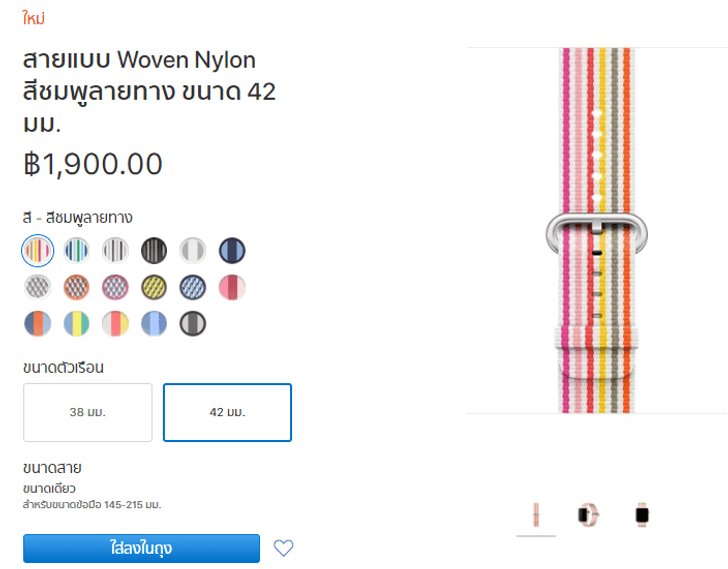Pick the yellow check pattern swatch
The height and width of the screenshot is (569, 728).
click(x=154, y=287)
